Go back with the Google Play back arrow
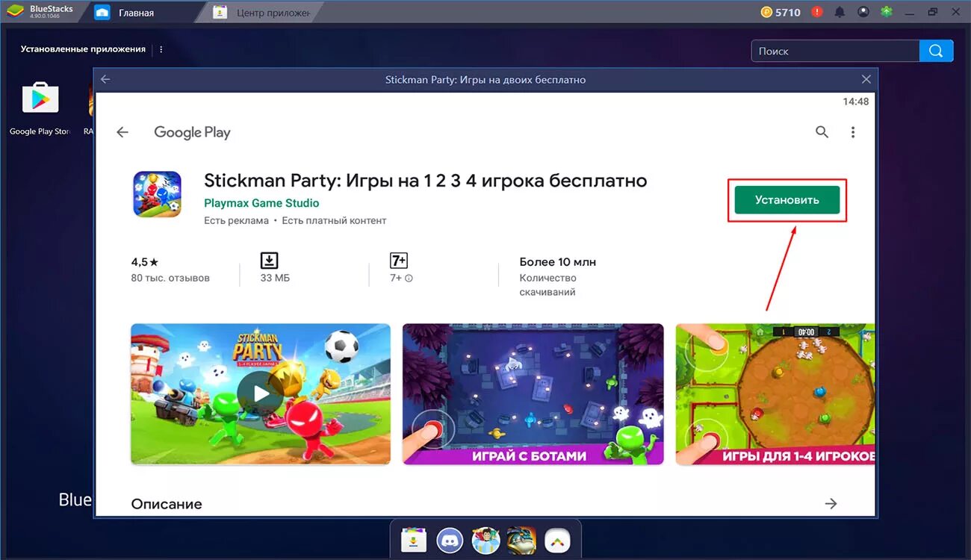Image resolution: width=971 pixels, height=560 pixels. click(122, 132)
